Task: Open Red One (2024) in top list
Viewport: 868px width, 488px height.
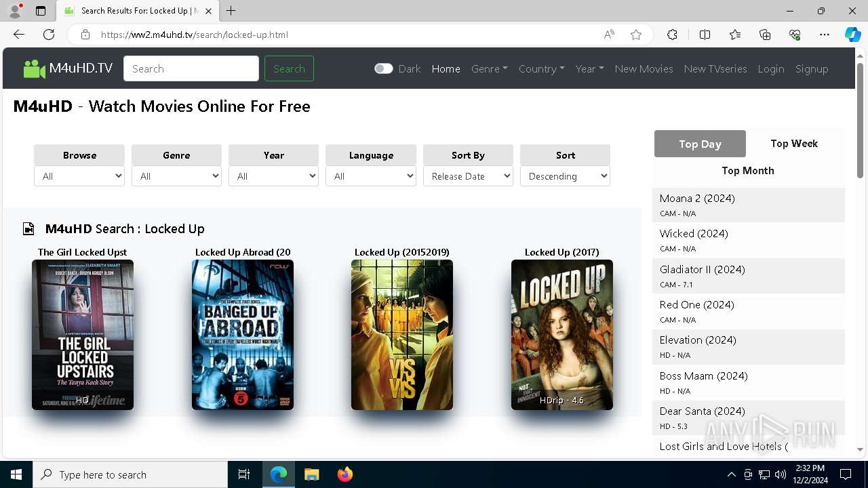Action: point(697,304)
